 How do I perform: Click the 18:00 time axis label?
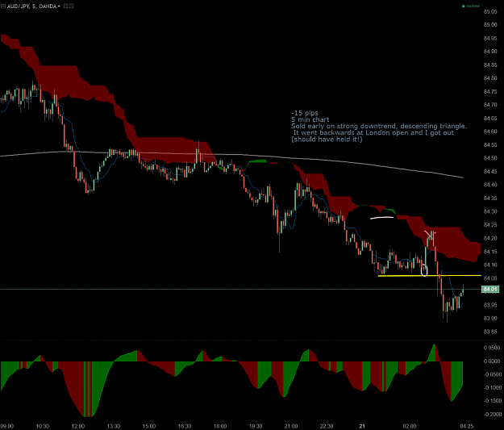point(220,426)
